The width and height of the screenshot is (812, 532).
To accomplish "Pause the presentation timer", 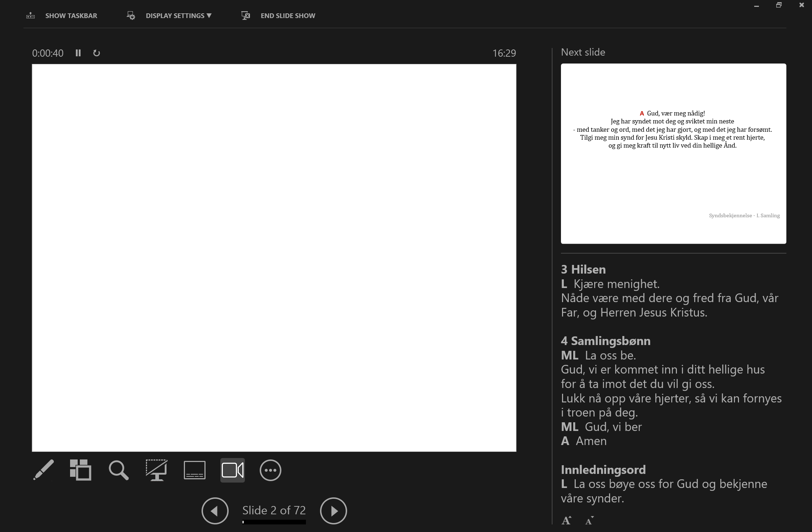I will (78, 53).
